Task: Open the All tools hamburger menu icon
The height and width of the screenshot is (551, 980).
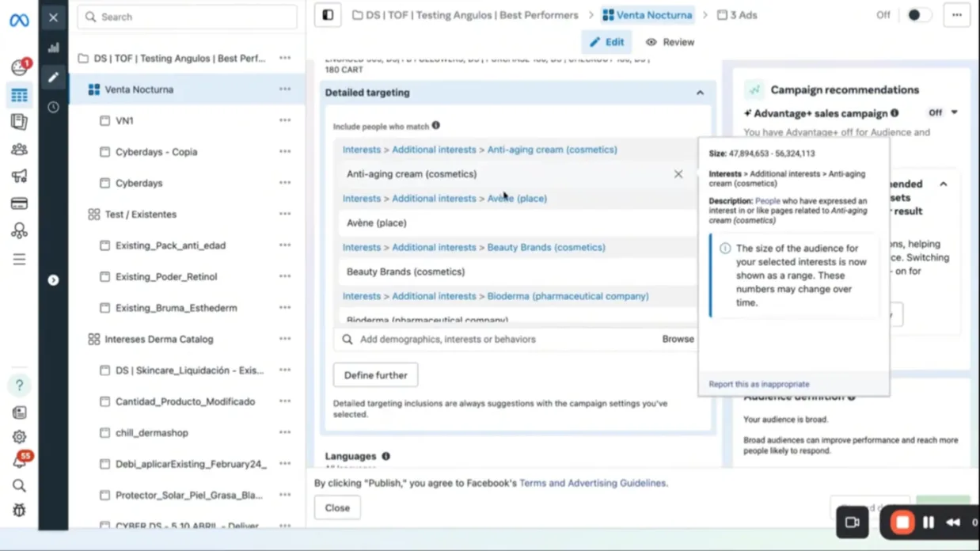Action: 19,260
